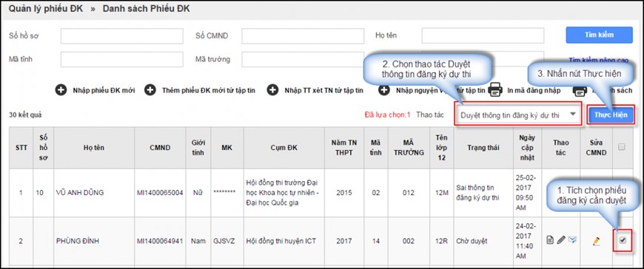Click printer icon for In mã đăng nhập
Screen dimensions: 644x269
pyautogui.click(x=495, y=90)
